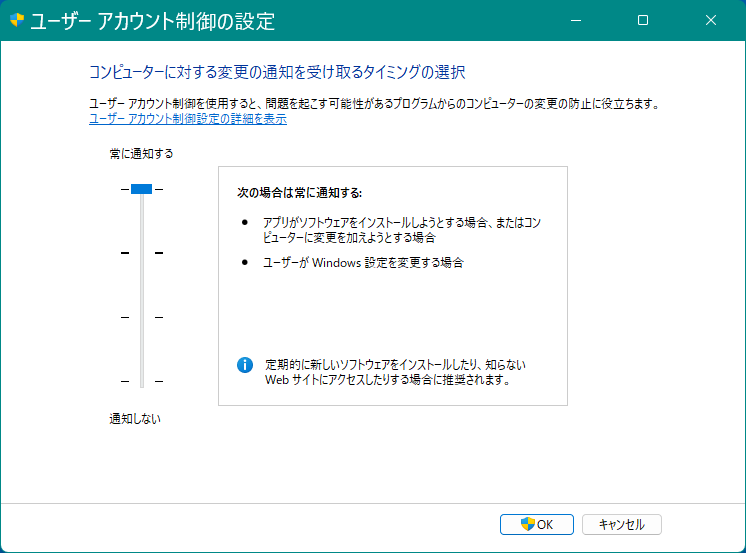Click bullet text ユーザーが Windows 設定を変更する場合
746x553 pixels.
[x=363, y=263]
